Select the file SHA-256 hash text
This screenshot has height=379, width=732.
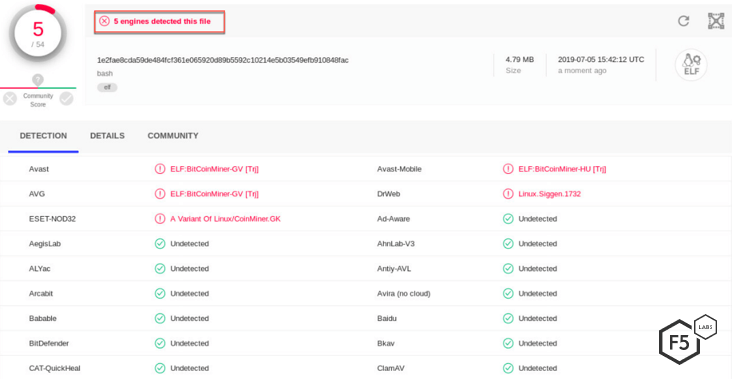[223, 60]
